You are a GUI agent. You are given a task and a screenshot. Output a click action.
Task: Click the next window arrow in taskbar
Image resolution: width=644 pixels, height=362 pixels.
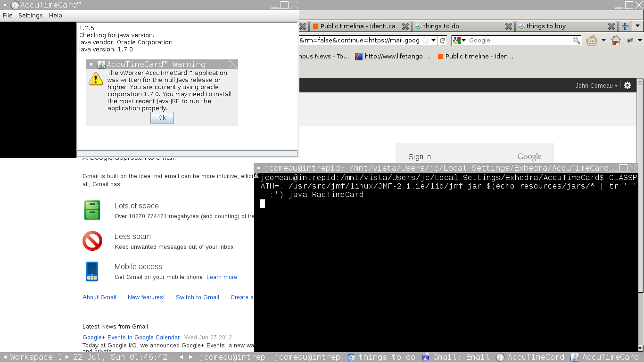pos(191,357)
